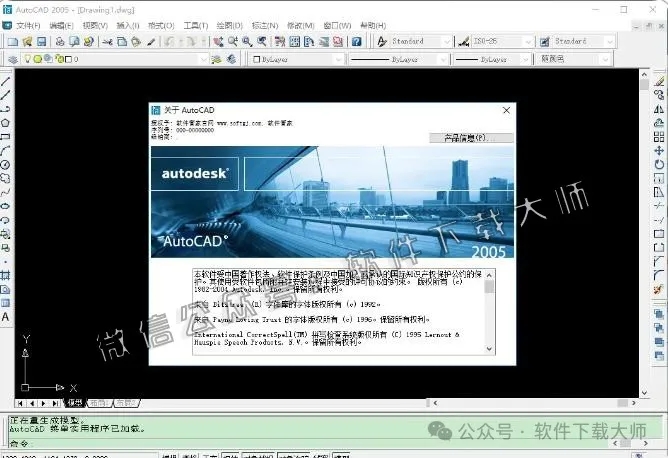This screenshot has width=668, height=458.
Task: Select the Mirror modify tool
Action: tap(659, 109)
